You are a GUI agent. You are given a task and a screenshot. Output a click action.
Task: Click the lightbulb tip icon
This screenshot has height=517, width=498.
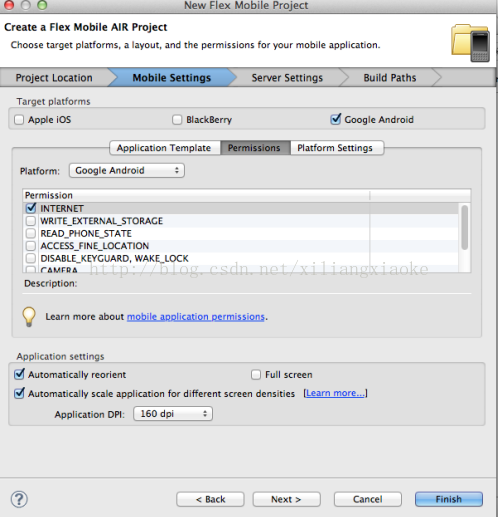point(29,316)
